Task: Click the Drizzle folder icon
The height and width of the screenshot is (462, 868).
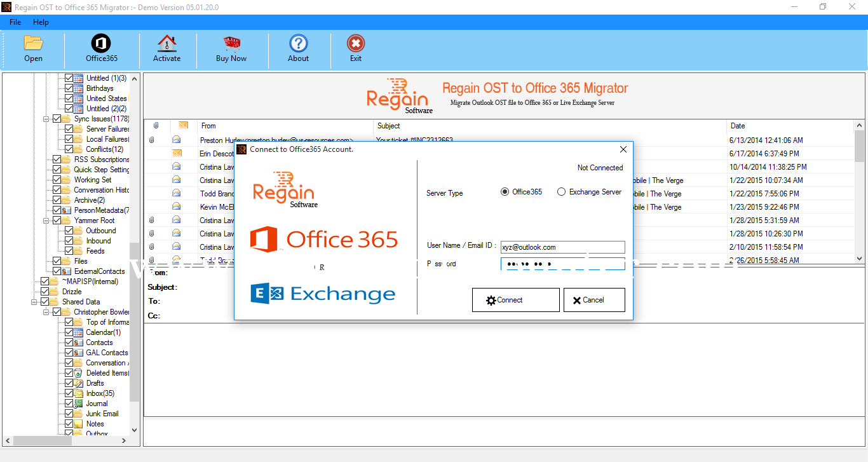Action: click(55, 292)
